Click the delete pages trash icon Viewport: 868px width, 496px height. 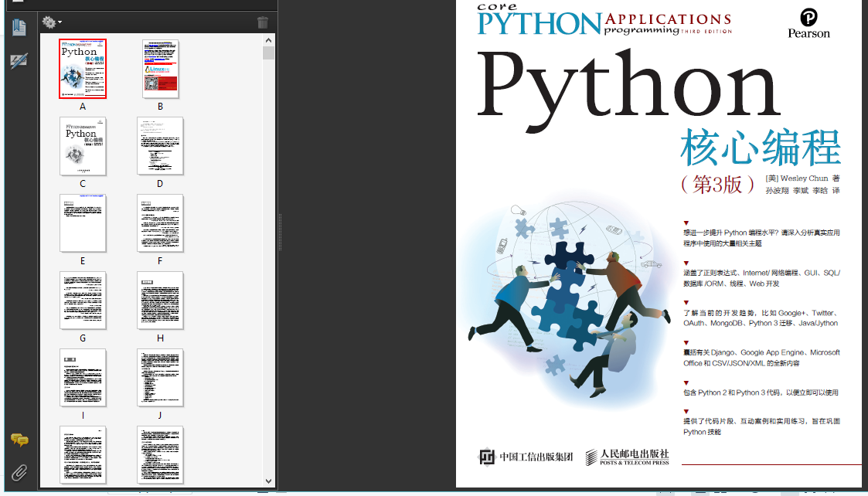tap(263, 22)
